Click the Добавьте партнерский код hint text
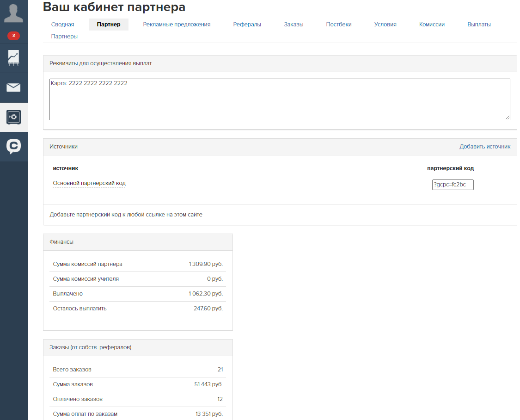 click(x=126, y=215)
